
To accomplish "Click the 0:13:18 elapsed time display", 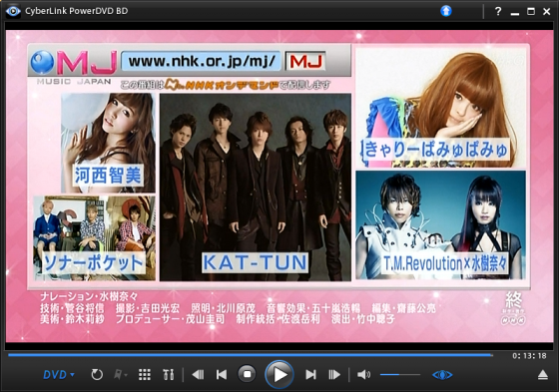I will click(529, 356).
